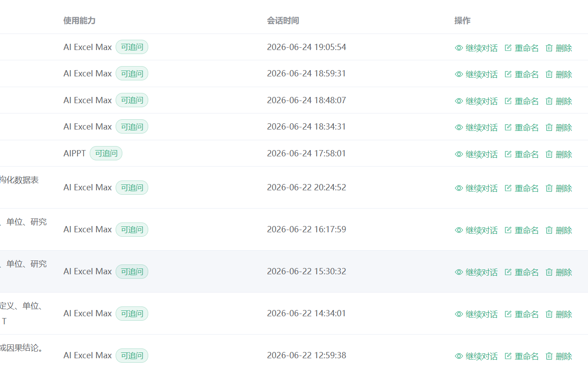
Task: Click the 可追问 tag in the 18:48:07 row
Action: pos(132,100)
